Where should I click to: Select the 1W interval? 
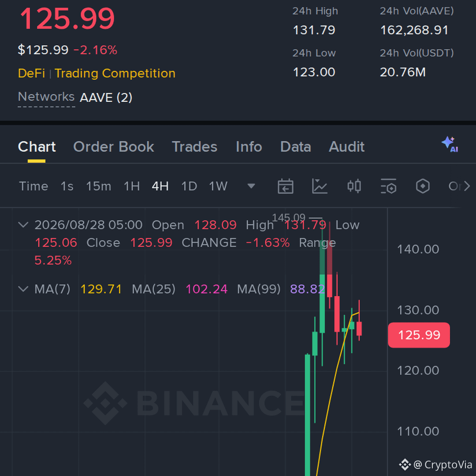(x=218, y=186)
